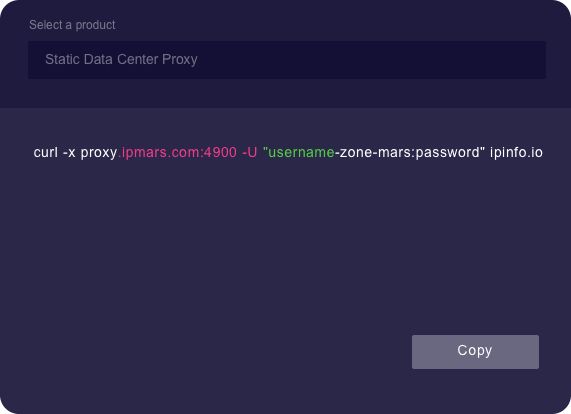Screen dimensions: 571x414
Task: Click the Copy button
Action: click(475, 352)
